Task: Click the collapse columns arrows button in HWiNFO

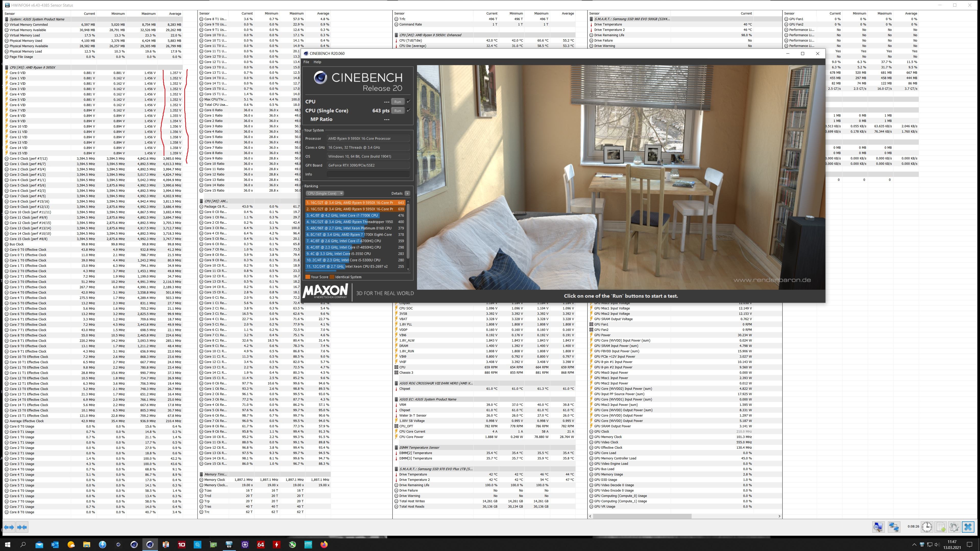Action: pyautogui.click(x=22, y=527)
